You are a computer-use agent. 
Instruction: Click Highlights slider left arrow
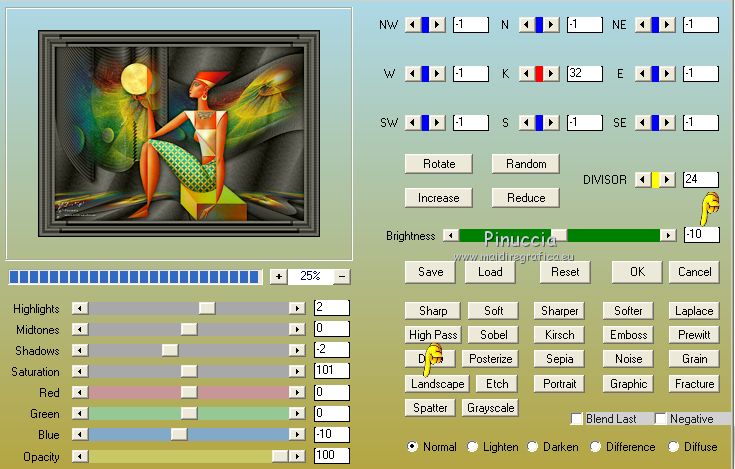(80, 308)
